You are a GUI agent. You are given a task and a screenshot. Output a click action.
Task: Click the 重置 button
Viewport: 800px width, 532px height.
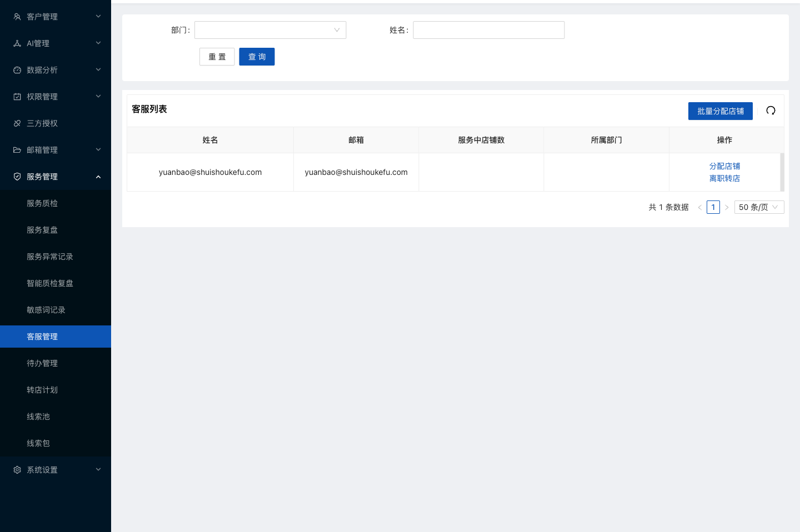click(x=217, y=57)
